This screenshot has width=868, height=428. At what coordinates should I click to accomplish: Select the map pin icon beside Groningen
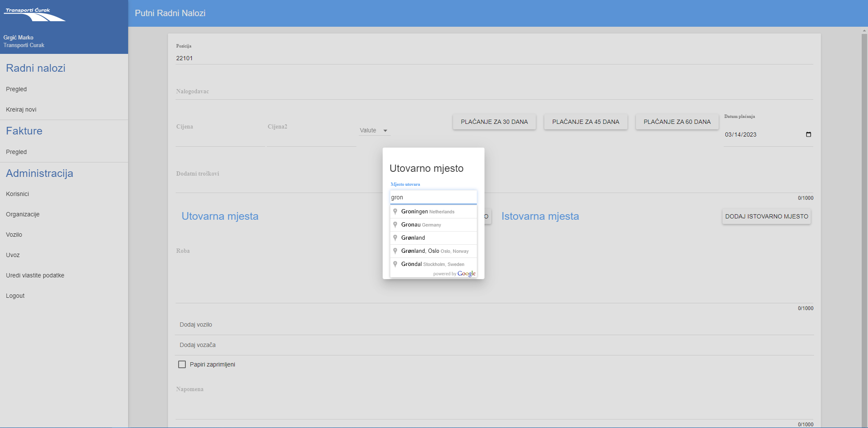pyautogui.click(x=395, y=211)
